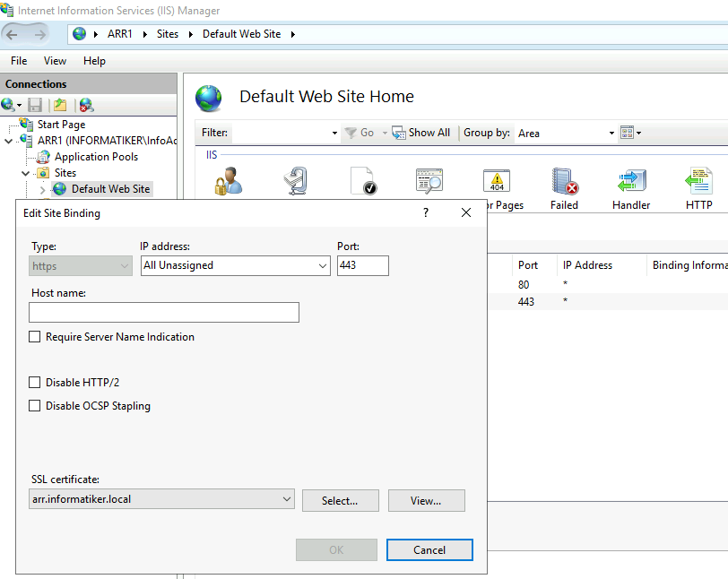This screenshot has height=579, width=728.
Task: Open the Directory Browsing feature icon
Action: [x=429, y=181]
